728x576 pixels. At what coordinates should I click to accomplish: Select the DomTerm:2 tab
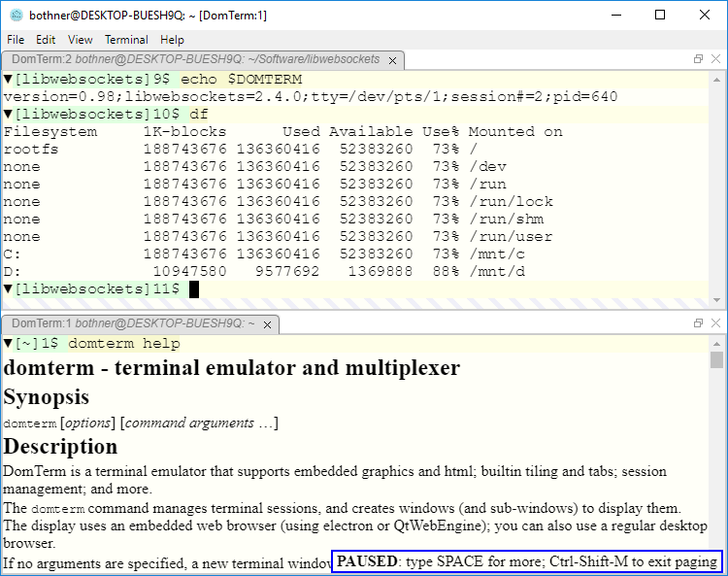click(194, 60)
